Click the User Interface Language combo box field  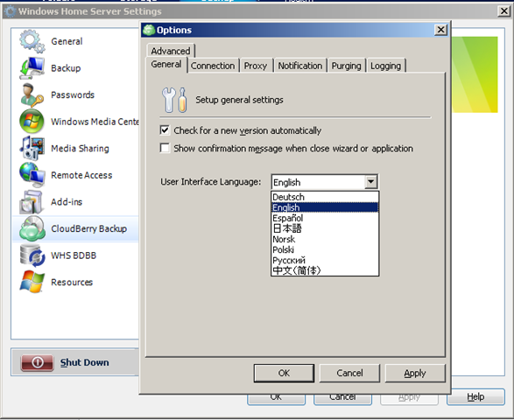pos(325,182)
